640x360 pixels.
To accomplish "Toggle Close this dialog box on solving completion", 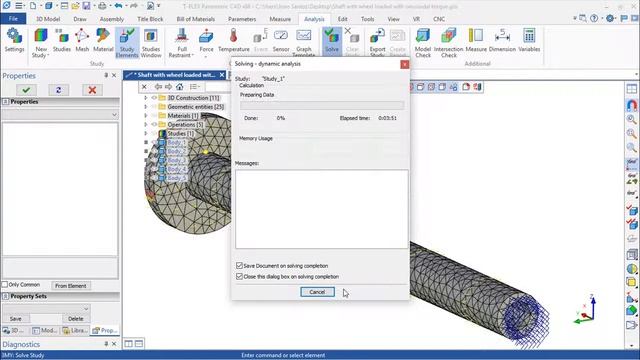I will [240, 276].
